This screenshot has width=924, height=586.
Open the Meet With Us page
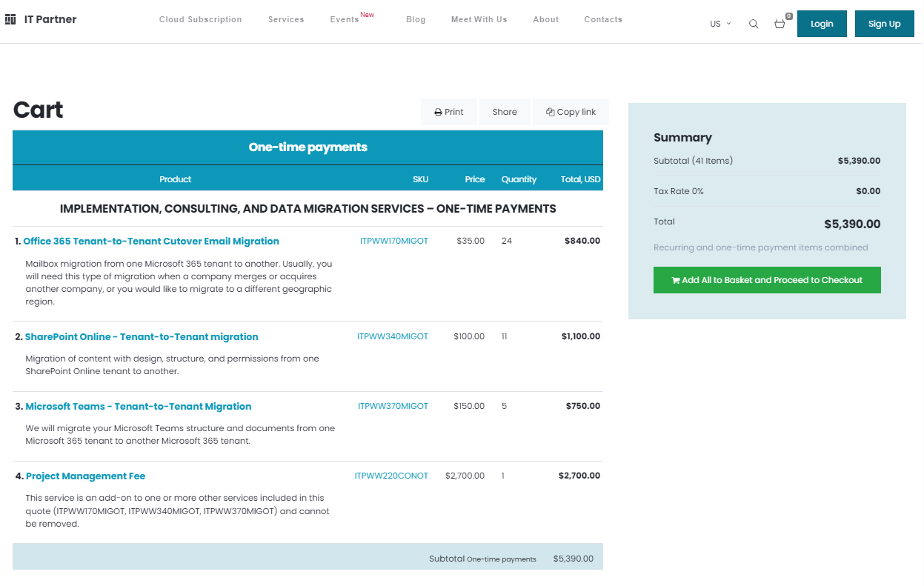tap(479, 19)
